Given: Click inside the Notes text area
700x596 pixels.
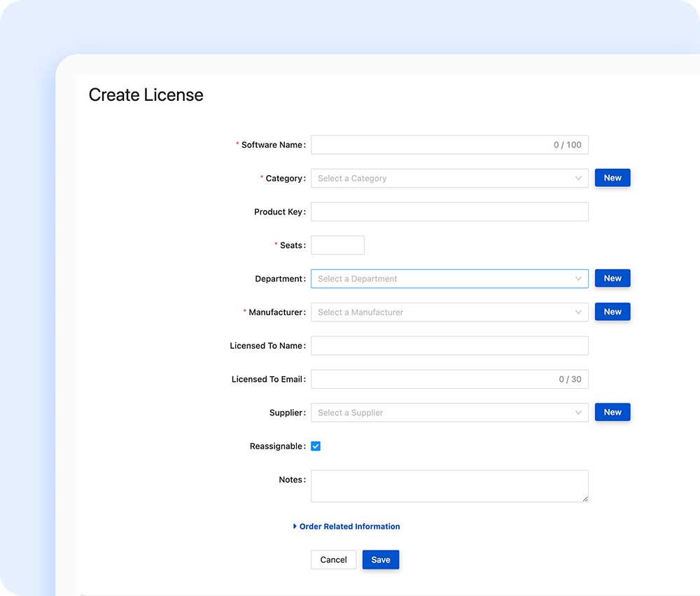Looking at the screenshot, I should coord(449,486).
